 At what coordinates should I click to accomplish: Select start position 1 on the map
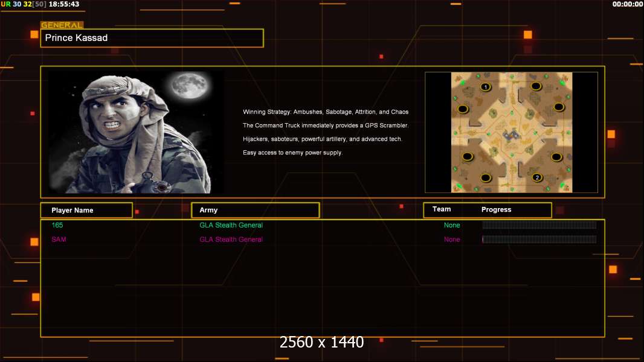click(x=486, y=87)
